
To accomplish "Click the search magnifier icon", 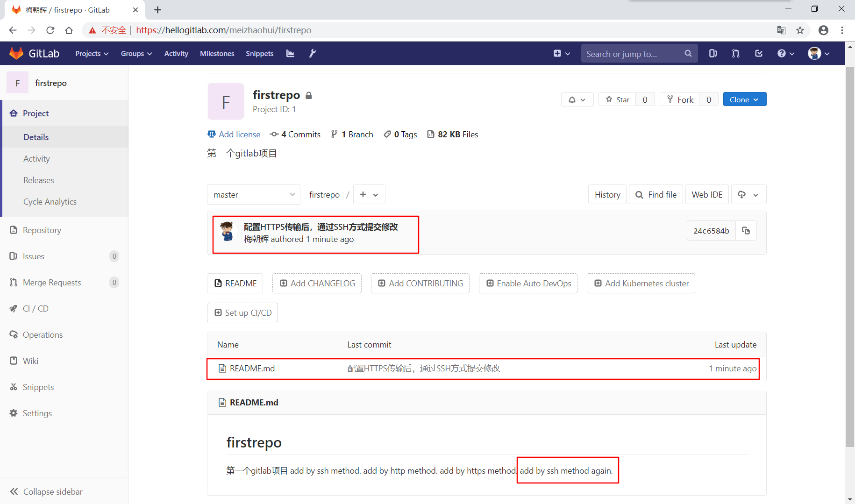I will coord(688,53).
